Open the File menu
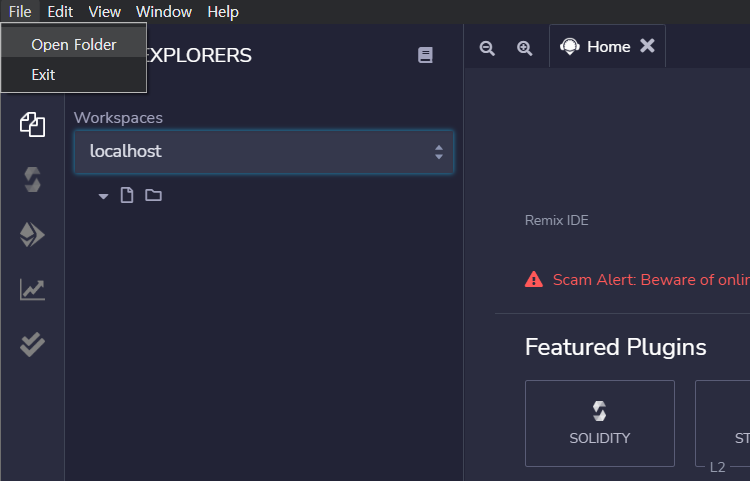 [x=20, y=11]
